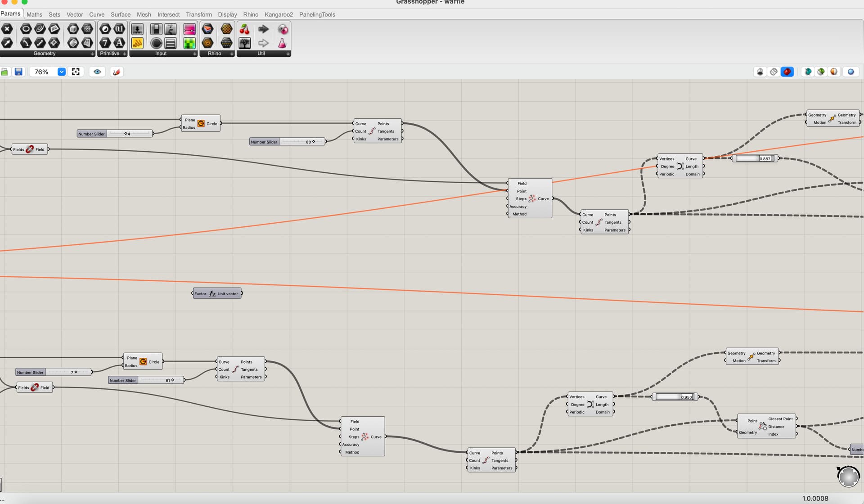Expand the Geometry panel plus
The height and width of the screenshot is (504, 864).
(92, 54)
